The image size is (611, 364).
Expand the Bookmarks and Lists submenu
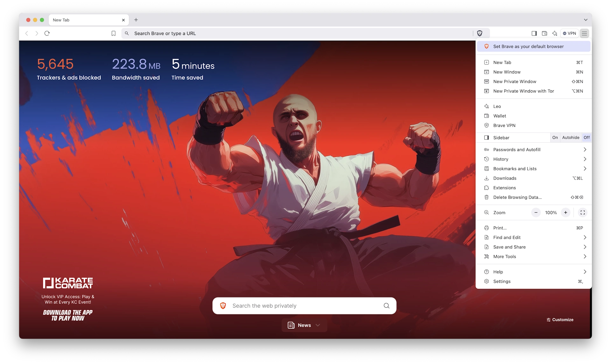coord(585,168)
